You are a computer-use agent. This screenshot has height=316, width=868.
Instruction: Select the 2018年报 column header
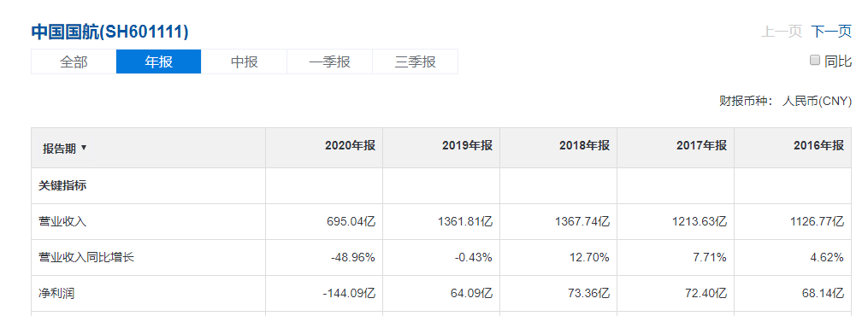585,146
